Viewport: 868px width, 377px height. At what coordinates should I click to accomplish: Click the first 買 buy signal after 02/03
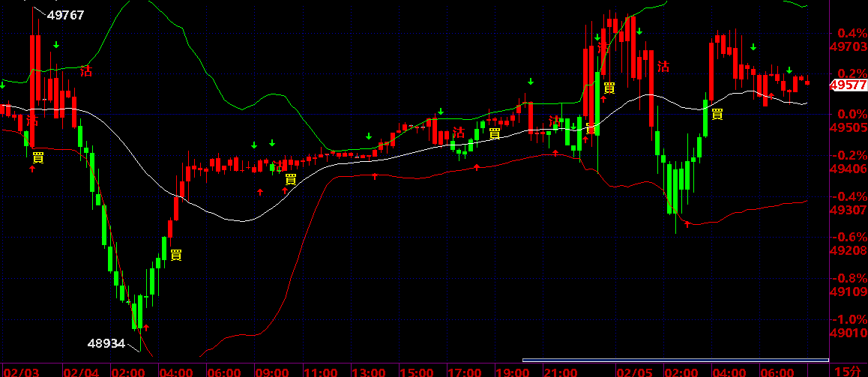pyautogui.click(x=37, y=157)
